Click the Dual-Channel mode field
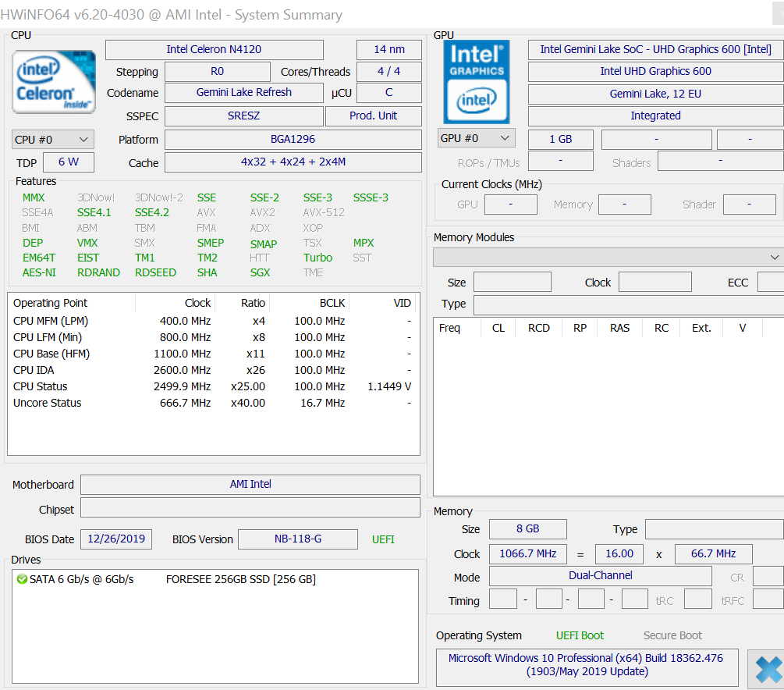The height and width of the screenshot is (690, 784). coord(601,576)
